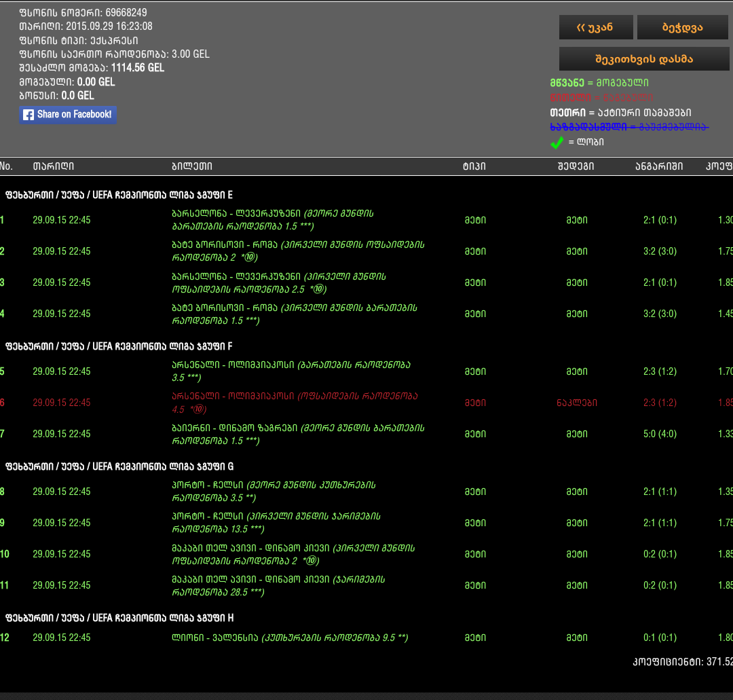Click the "თარიღი" date column header
Viewport: 733px width, 700px height.
click(53, 166)
